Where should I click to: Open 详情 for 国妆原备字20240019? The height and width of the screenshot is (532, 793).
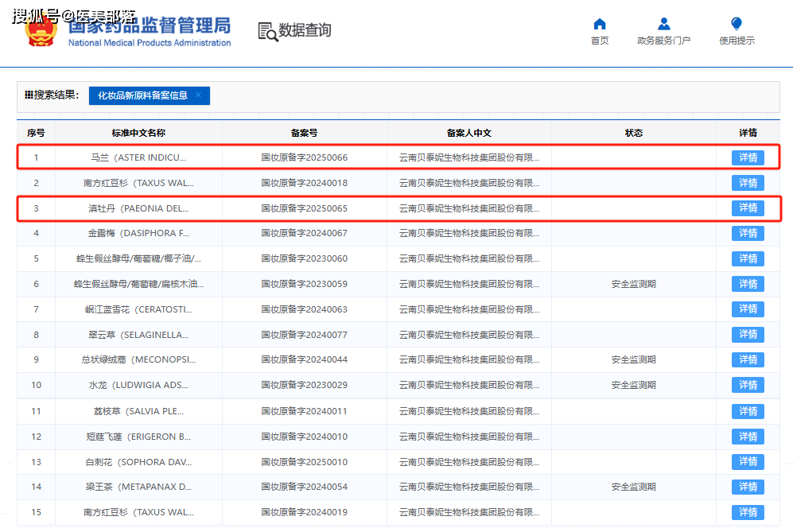(x=748, y=512)
